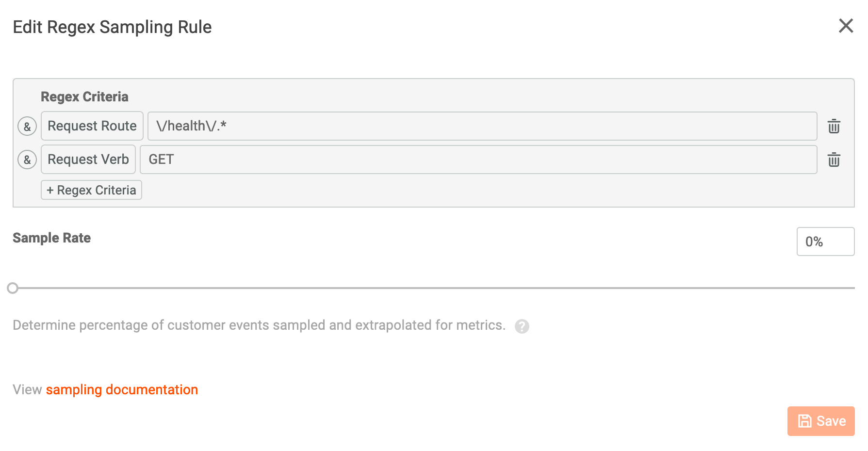Add a new Regex Criteria row
868x451 pixels.
click(x=91, y=190)
